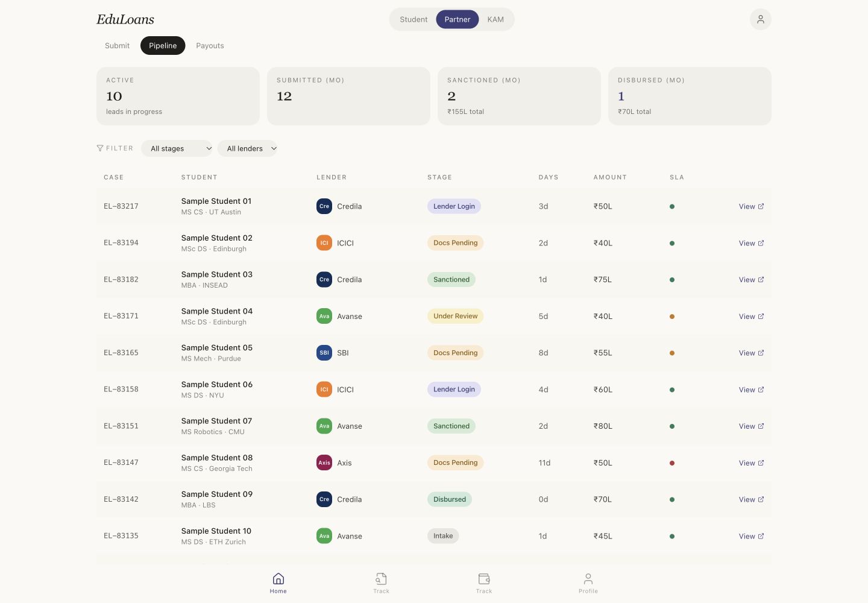
Task: View case EL-83182
Action: point(751,280)
